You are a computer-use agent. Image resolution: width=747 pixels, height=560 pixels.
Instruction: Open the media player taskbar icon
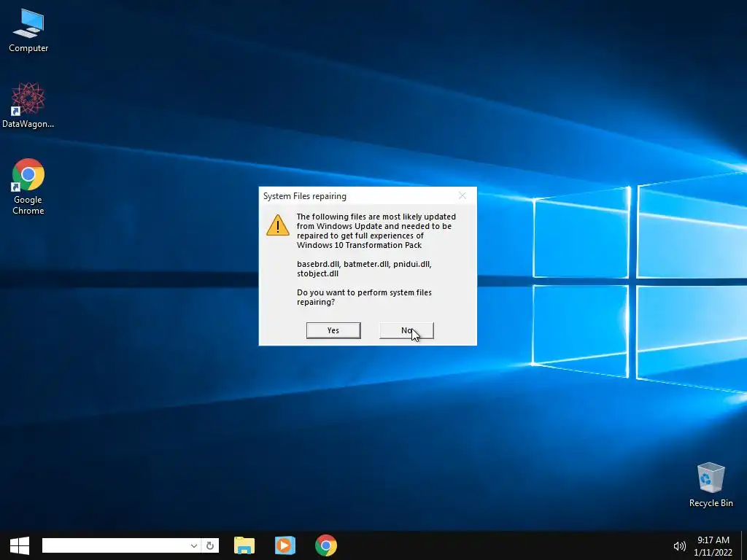click(285, 545)
